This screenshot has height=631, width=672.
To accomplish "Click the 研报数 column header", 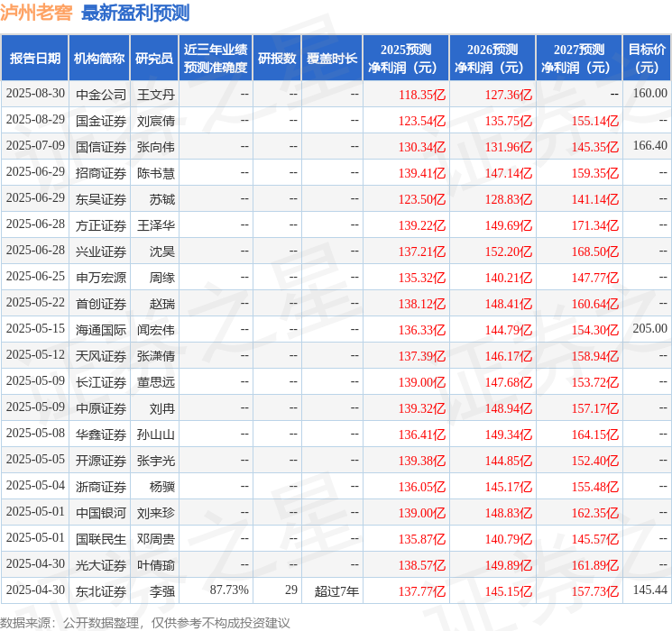I will pos(277,59).
